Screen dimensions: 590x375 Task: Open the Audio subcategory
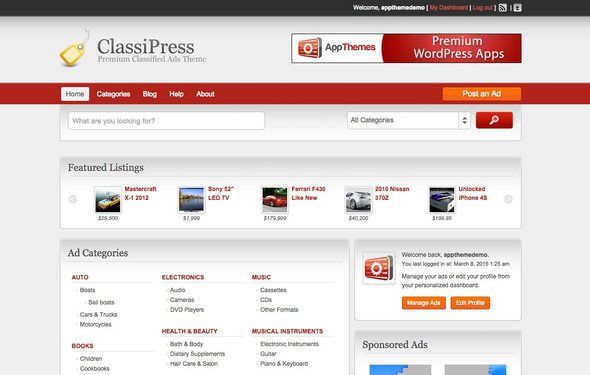point(178,290)
